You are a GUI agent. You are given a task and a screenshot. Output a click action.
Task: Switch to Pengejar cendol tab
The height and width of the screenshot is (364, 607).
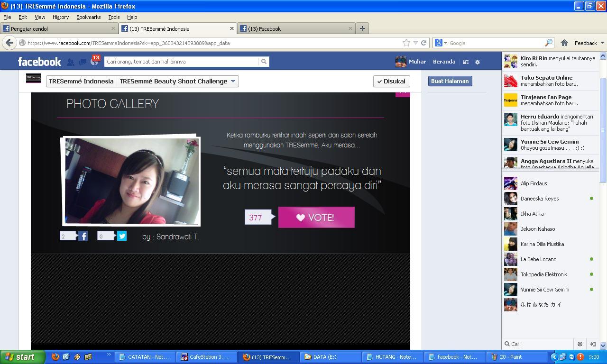tap(59, 28)
